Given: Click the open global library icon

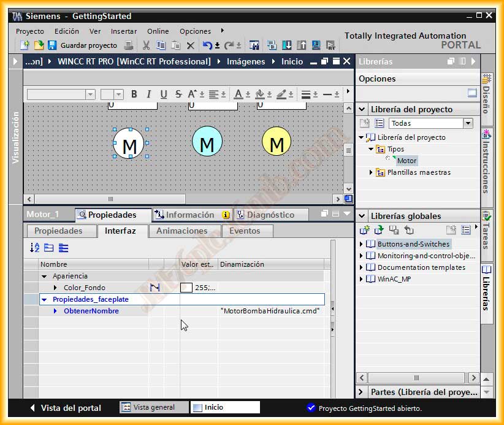Looking at the screenshot, I should (379, 230).
